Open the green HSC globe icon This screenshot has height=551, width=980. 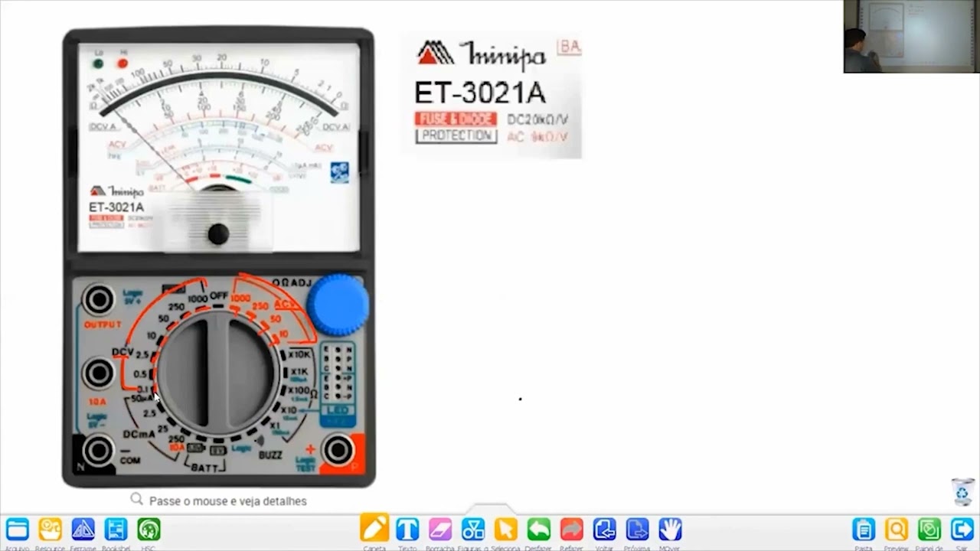click(149, 530)
